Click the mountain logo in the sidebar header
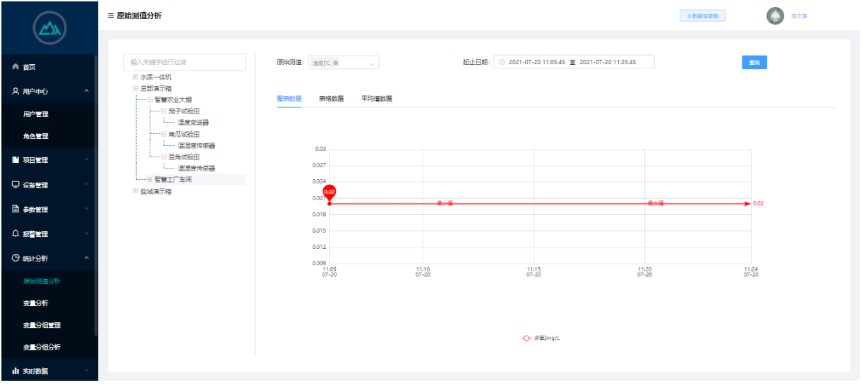 coord(49,28)
